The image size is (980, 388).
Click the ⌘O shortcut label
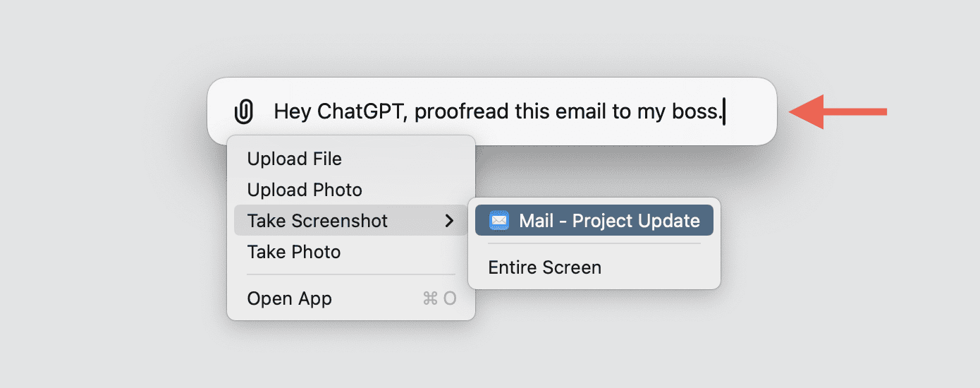coord(439,298)
